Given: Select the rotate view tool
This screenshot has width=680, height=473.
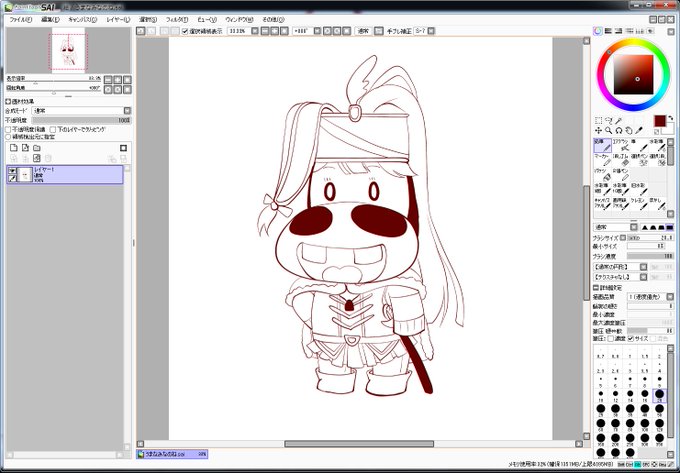Looking at the screenshot, I should click(x=619, y=130).
